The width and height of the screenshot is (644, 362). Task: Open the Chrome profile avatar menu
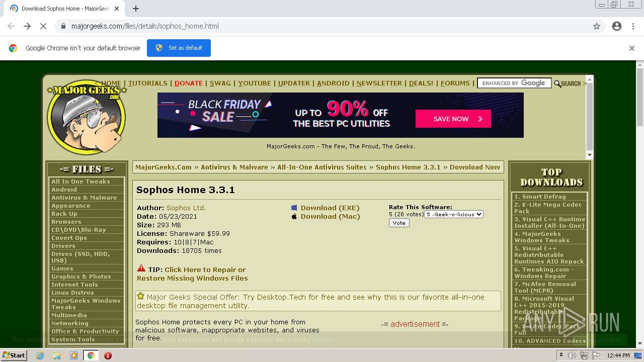617,26
